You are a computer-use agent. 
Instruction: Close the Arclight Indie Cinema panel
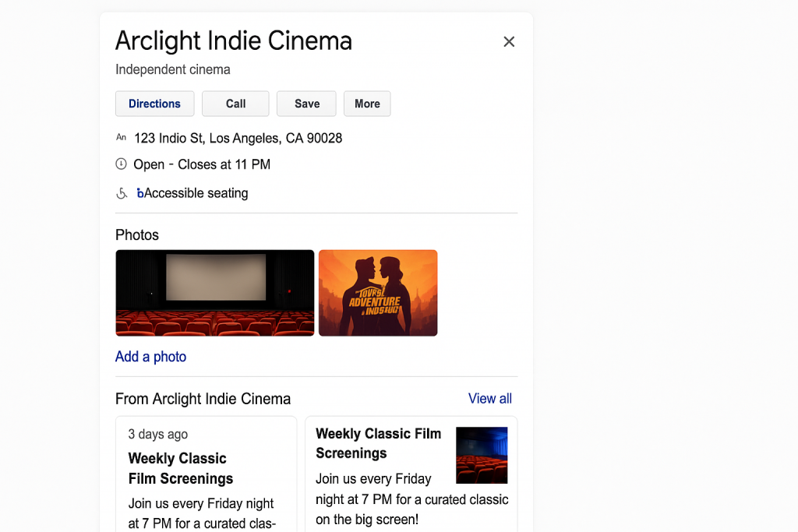509,42
